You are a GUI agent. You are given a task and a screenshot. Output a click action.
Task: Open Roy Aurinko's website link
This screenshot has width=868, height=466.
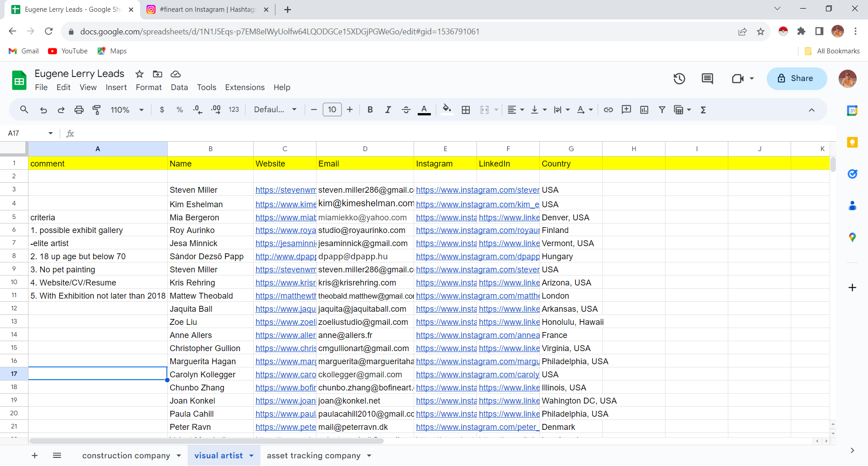[x=286, y=230]
